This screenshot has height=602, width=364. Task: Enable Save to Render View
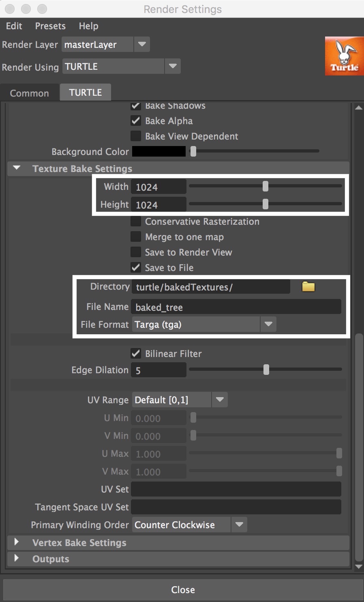136,252
